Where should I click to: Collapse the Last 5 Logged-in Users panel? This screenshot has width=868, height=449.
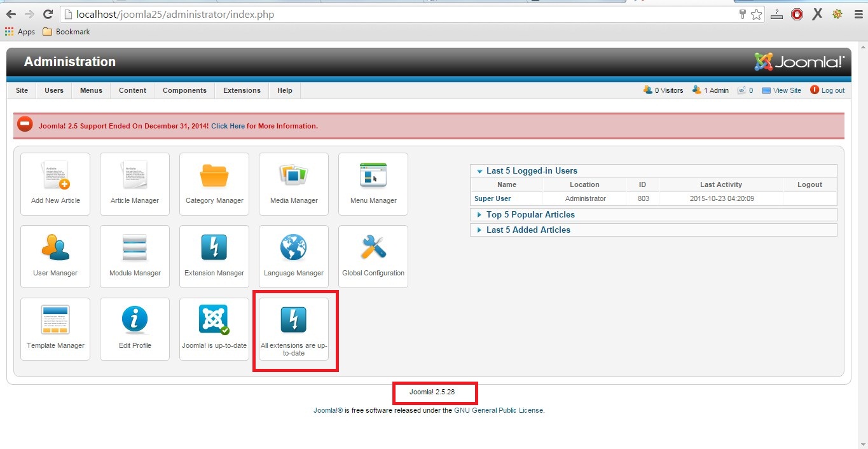point(532,170)
